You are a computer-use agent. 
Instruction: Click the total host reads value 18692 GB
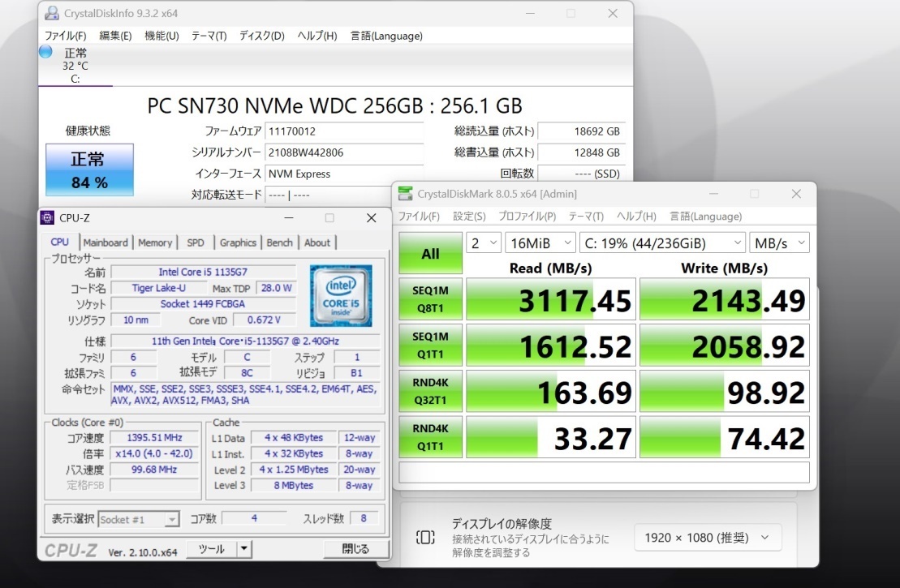(581, 131)
